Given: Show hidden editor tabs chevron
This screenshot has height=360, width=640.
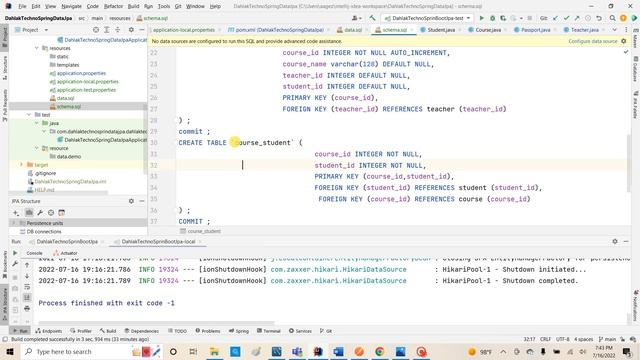Looking at the screenshot, I should 614,30.
